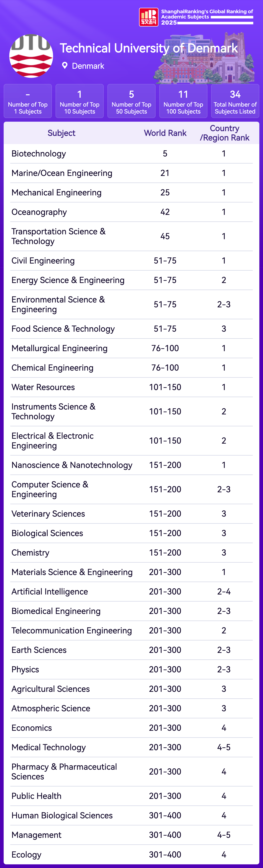Click the World Rank column header
This screenshot has width=263, height=868.
165,133
